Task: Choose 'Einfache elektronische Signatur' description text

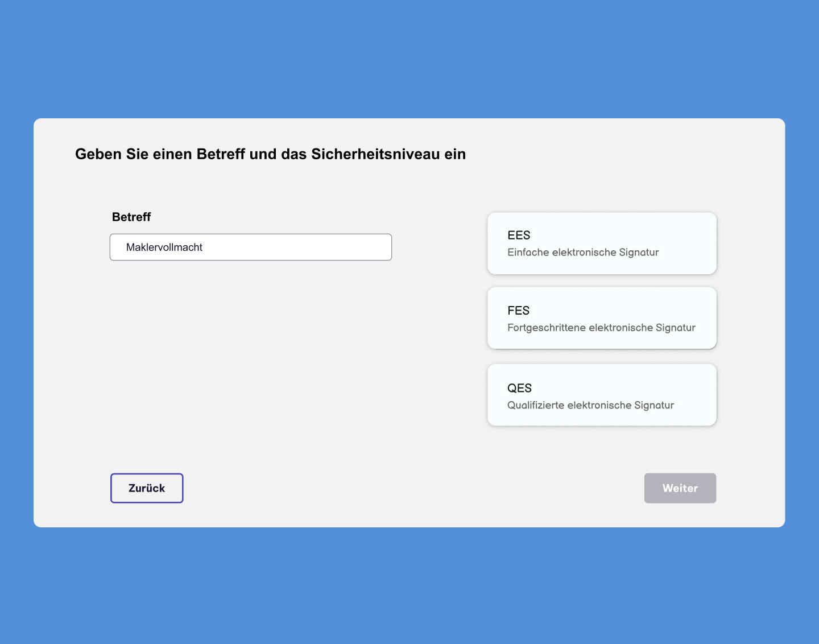Action: [x=583, y=253]
